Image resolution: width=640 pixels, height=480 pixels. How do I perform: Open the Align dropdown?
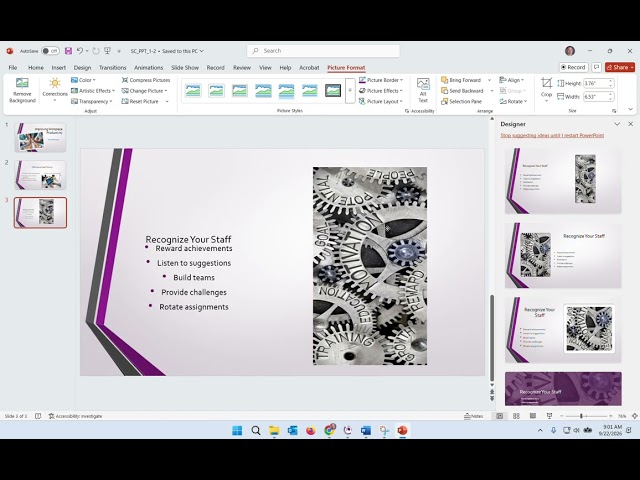(512, 80)
